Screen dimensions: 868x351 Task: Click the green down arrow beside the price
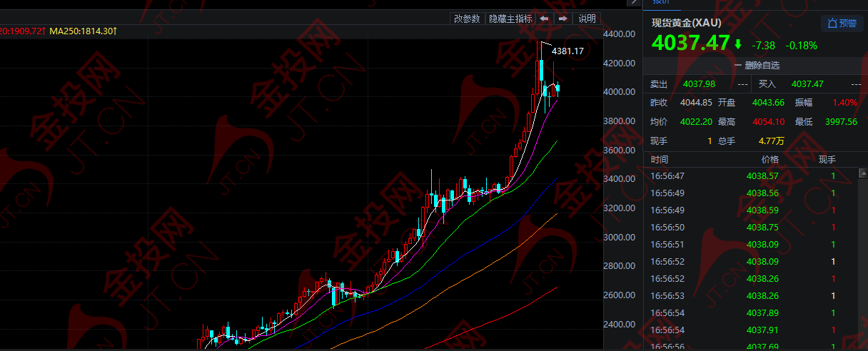(x=738, y=44)
